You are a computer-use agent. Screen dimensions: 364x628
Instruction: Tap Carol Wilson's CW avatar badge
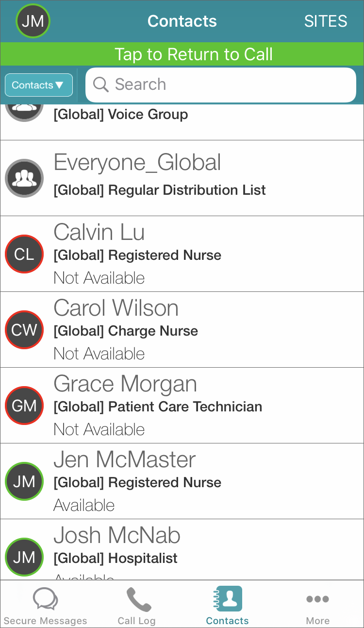point(24,330)
